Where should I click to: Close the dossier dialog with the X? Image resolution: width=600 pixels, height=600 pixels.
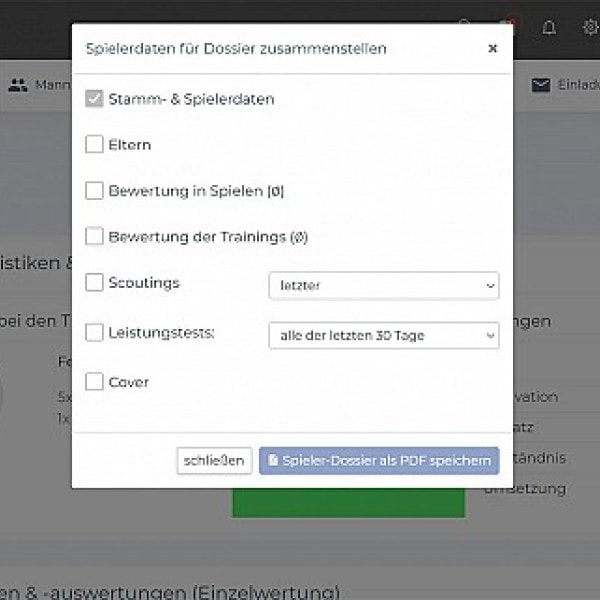click(x=492, y=49)
